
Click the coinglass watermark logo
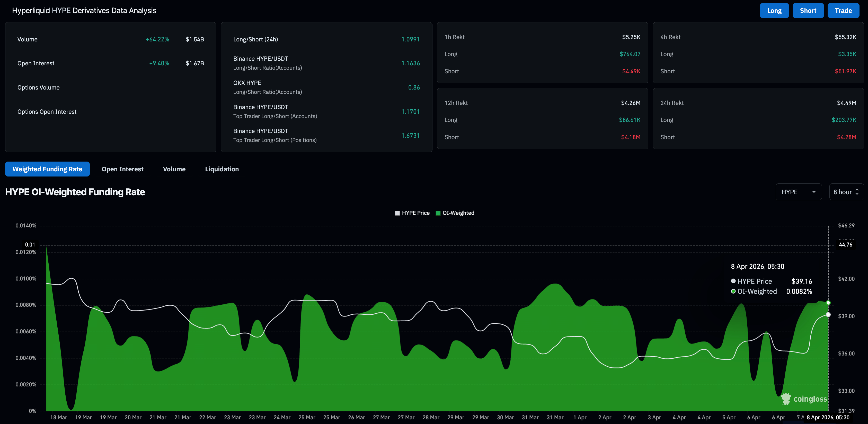tap(804, 399)
